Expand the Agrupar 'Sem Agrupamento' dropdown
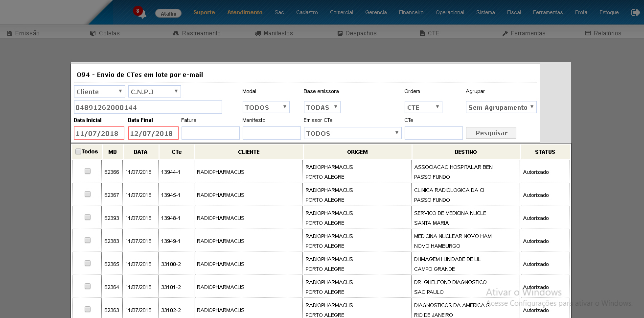Viewport: 644px width, 318px height. point(501,107)
